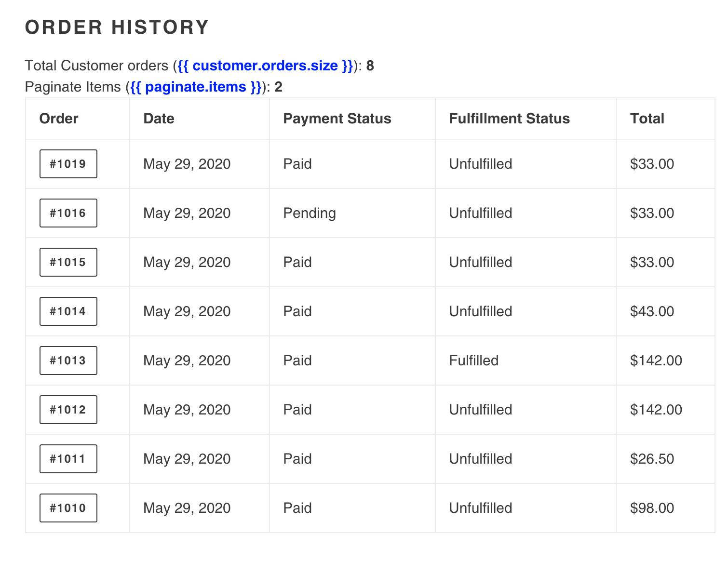Click order #1011 button

68,459
